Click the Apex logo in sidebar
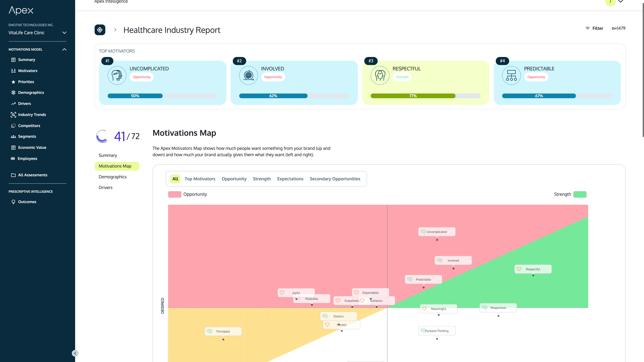The image size is (644, 362). pos(21,10)
